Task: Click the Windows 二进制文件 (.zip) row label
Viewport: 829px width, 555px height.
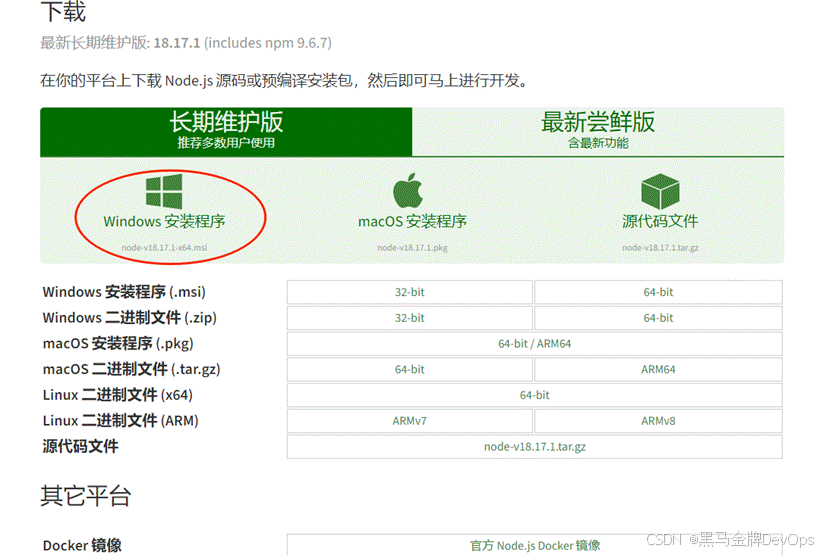Action: pos(130,318)
